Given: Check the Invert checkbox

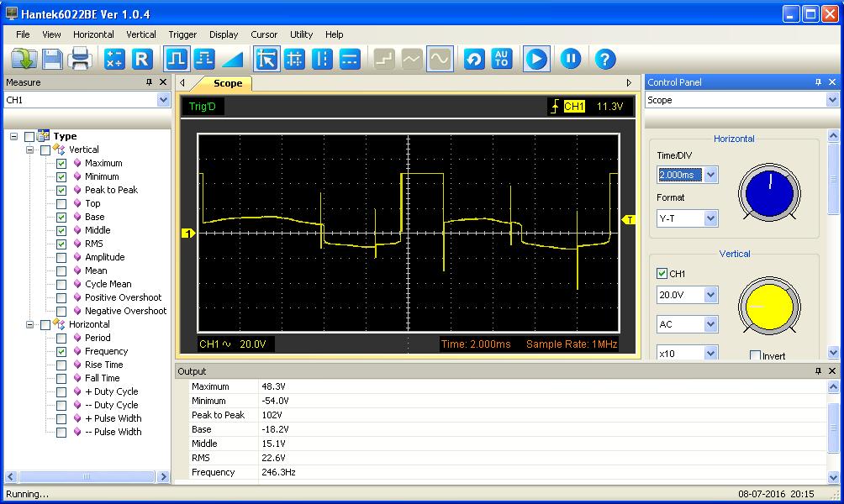Looking at the screenshot, I should click(755, 355).
